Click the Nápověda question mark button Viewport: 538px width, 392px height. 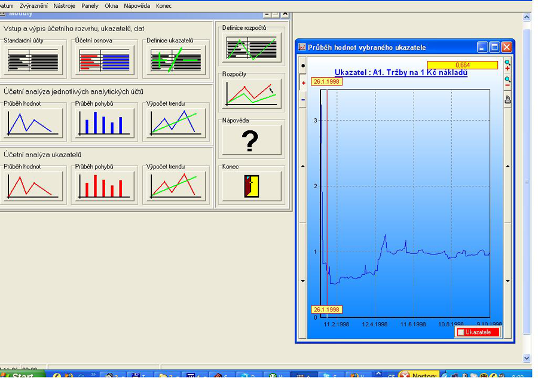click(252, 140)
